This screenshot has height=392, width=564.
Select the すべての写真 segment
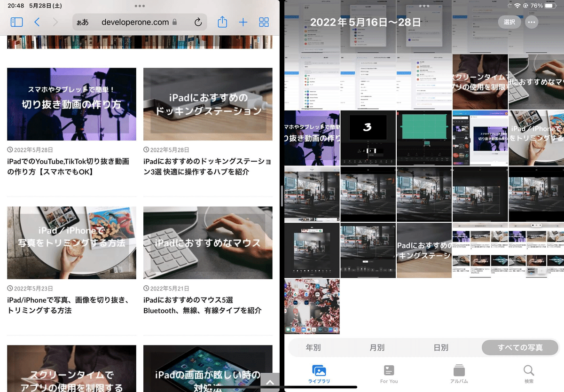tap(520, 347)
